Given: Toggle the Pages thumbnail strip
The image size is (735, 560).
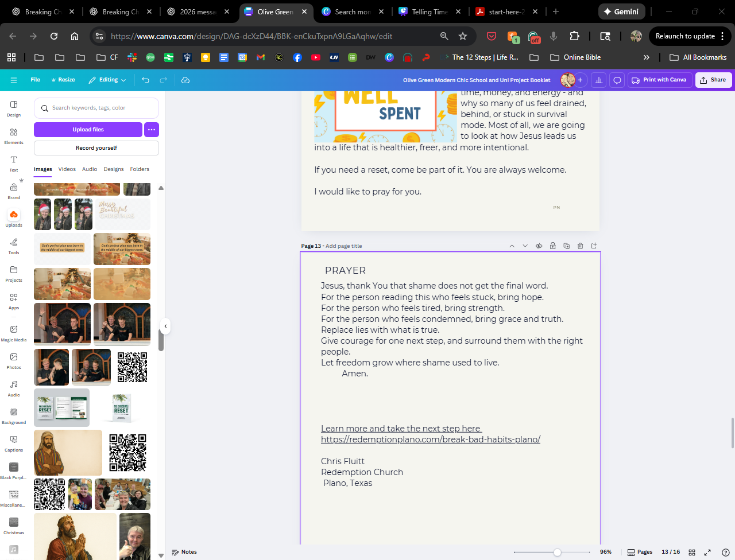Looking at the screenshot, I should coord(640,552).
